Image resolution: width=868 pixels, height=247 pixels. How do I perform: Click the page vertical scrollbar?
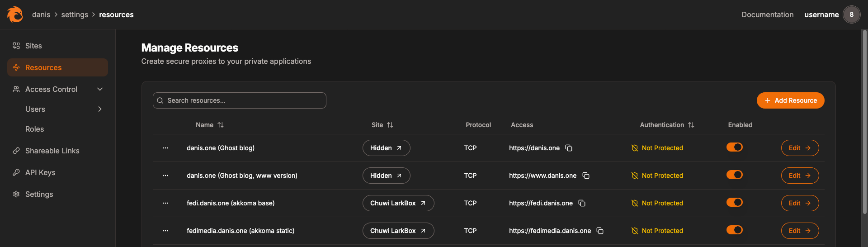(x=864, y=122)
